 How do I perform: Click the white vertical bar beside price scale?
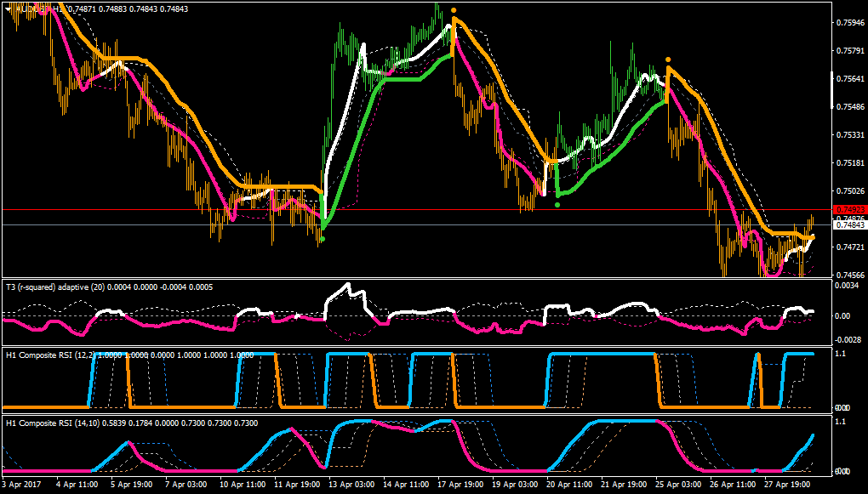[832, 90]
